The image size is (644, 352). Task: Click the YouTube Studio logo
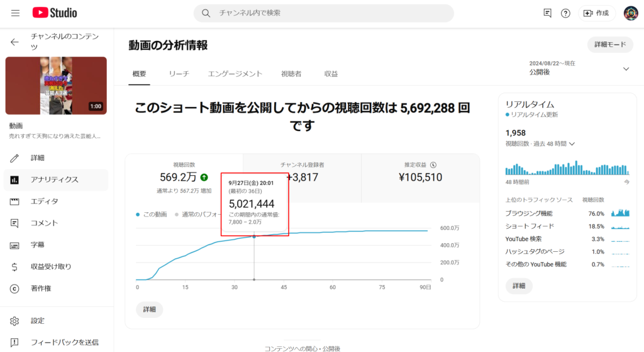click(x=55, y=13)
